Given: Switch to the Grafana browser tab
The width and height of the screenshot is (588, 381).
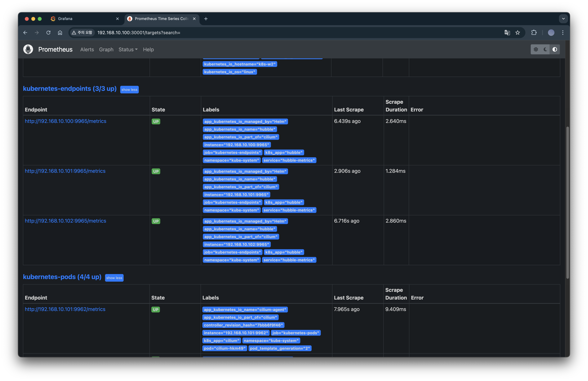Looking at the screenshot, I should (x=65, y=19).
